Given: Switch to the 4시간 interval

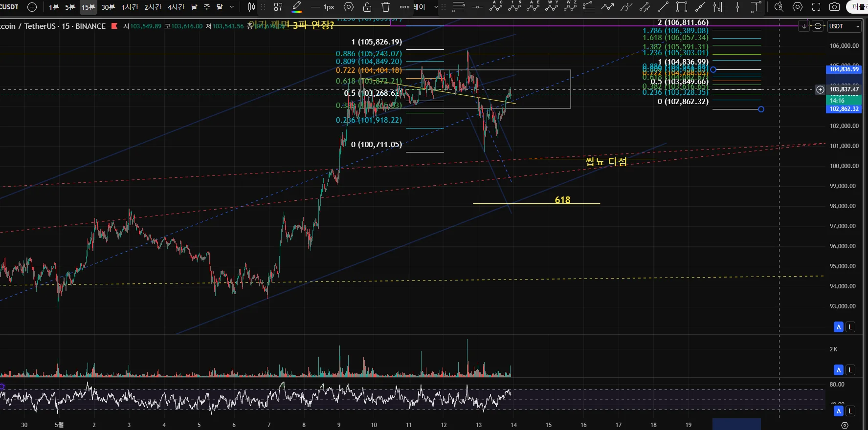Looking at the screenshot, I should pyautogui.click(x=176, y=7).
